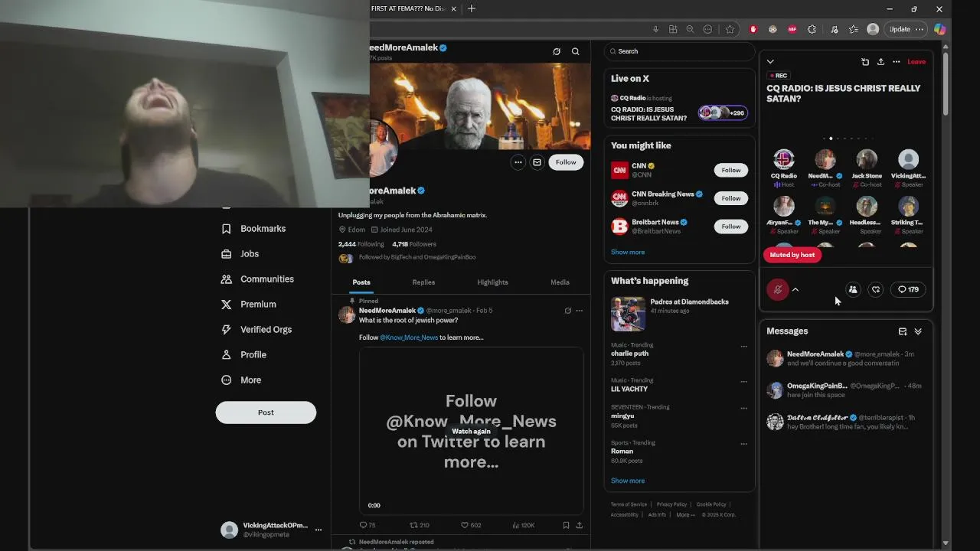Open views stat icon showing 120K
The width and height of the screenshot is (980, 551).
click(x=523, y=525)
